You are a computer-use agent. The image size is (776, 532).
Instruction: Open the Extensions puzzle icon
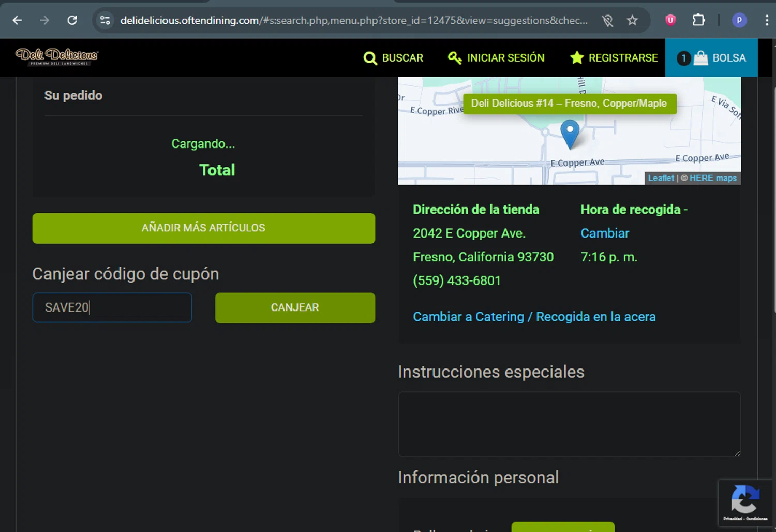pyautogui.click(x=698, y=20)
